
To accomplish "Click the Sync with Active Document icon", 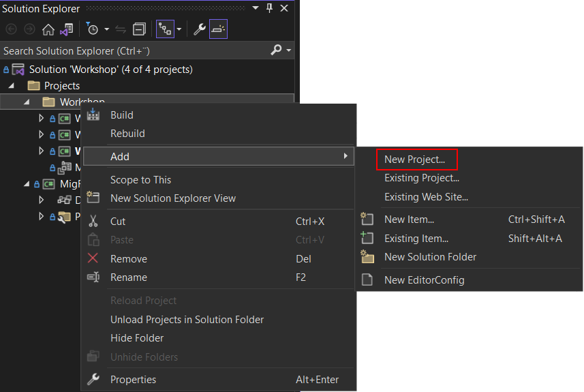I will (121, 29).
